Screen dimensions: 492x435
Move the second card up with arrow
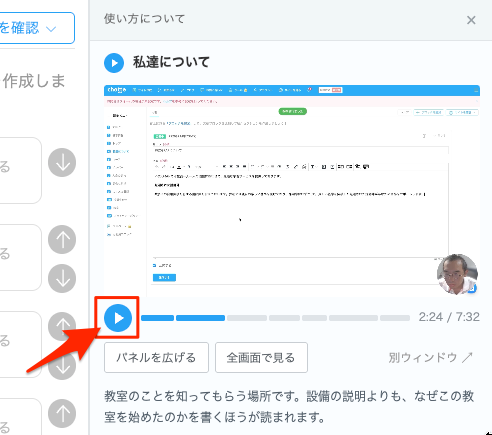(x=62, y=240)
